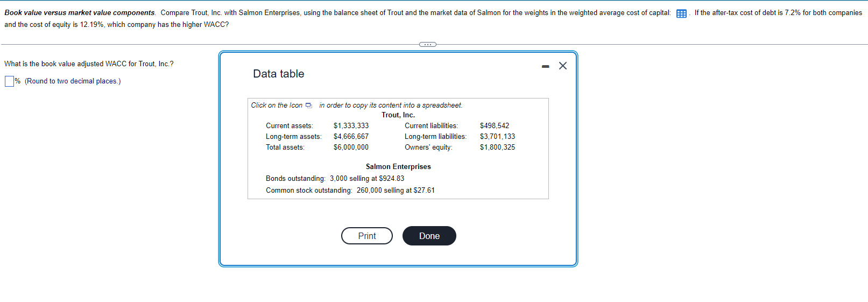Click the Data table dialog title
The width and height of the screenshot is (868, 302).
(279, 74)
